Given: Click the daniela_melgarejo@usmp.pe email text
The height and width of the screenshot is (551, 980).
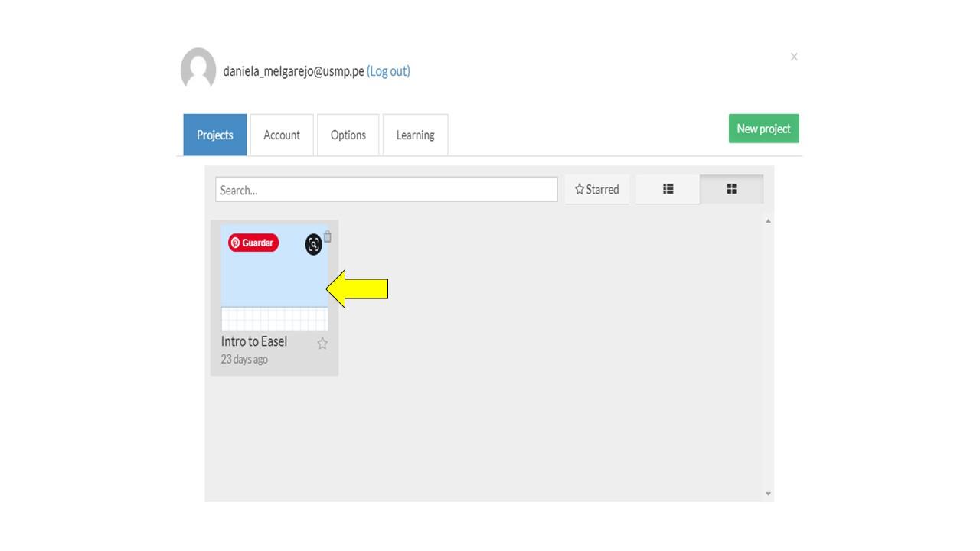Looking at the screenshot, I should click(293, 71).
